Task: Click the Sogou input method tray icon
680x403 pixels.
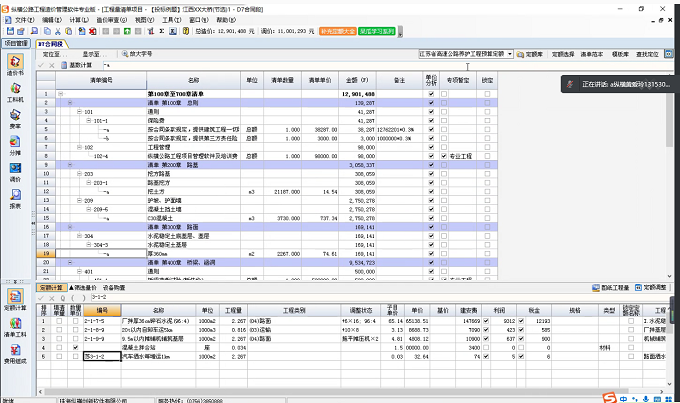Action: [610, 398]
